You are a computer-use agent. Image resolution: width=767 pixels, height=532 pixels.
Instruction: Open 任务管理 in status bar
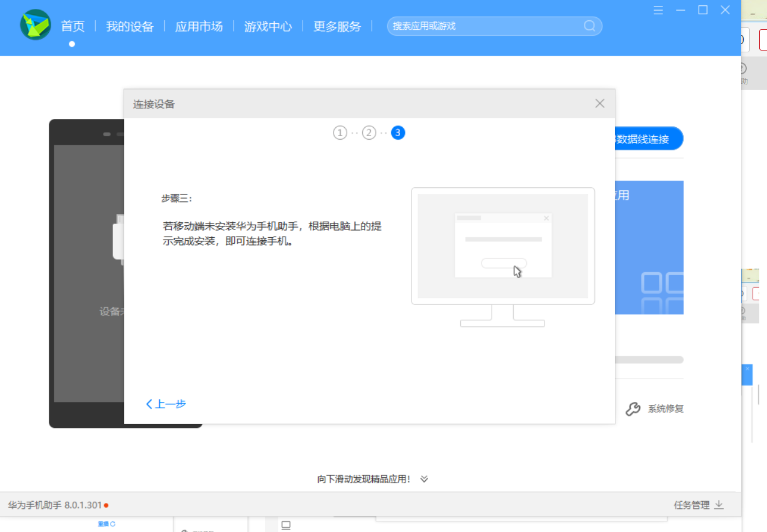699,505
